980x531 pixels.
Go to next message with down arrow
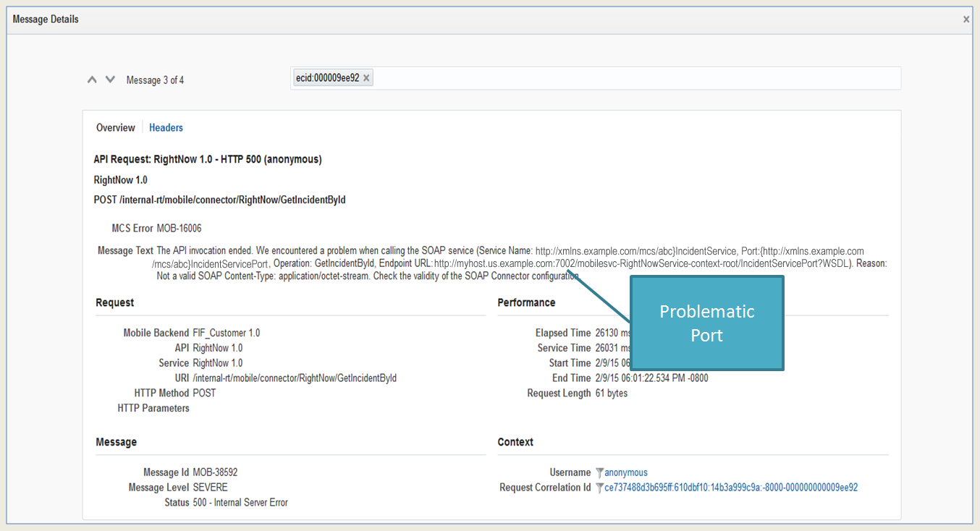coord(110,80)
